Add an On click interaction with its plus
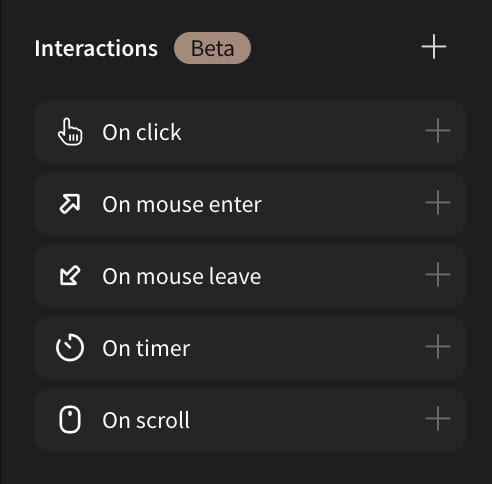The height and width of the screenshot is (484, 492). coord(438,131)
